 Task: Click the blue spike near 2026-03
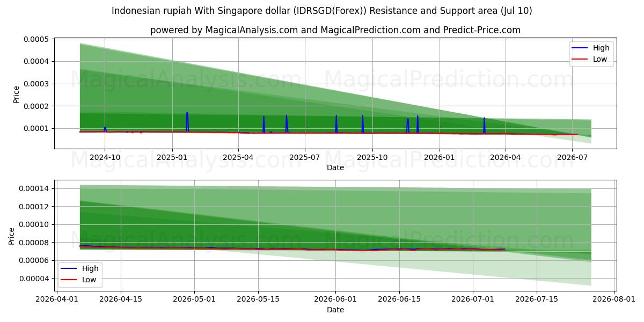[484, 125]
